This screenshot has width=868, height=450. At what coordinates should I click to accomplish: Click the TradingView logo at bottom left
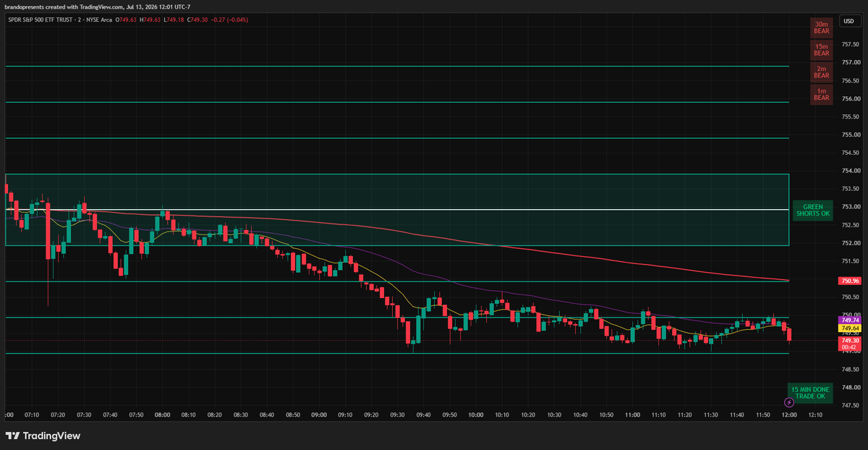43,436
